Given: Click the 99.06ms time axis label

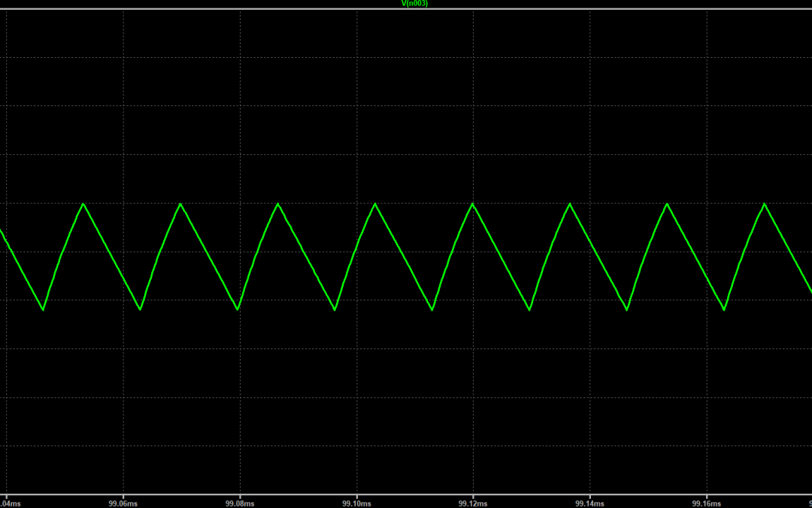Looking at the screenshot, I should point(123,501).
